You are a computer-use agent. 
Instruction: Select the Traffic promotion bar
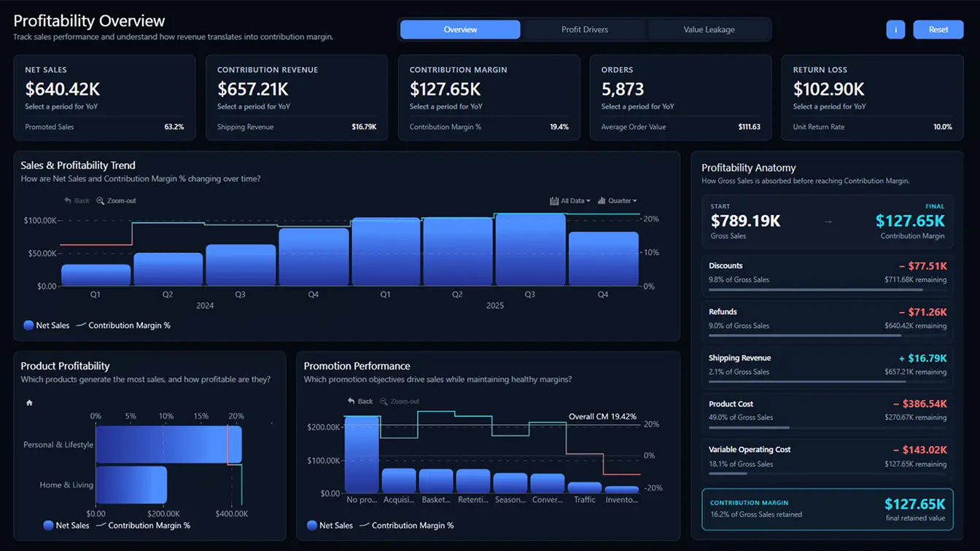585,488
